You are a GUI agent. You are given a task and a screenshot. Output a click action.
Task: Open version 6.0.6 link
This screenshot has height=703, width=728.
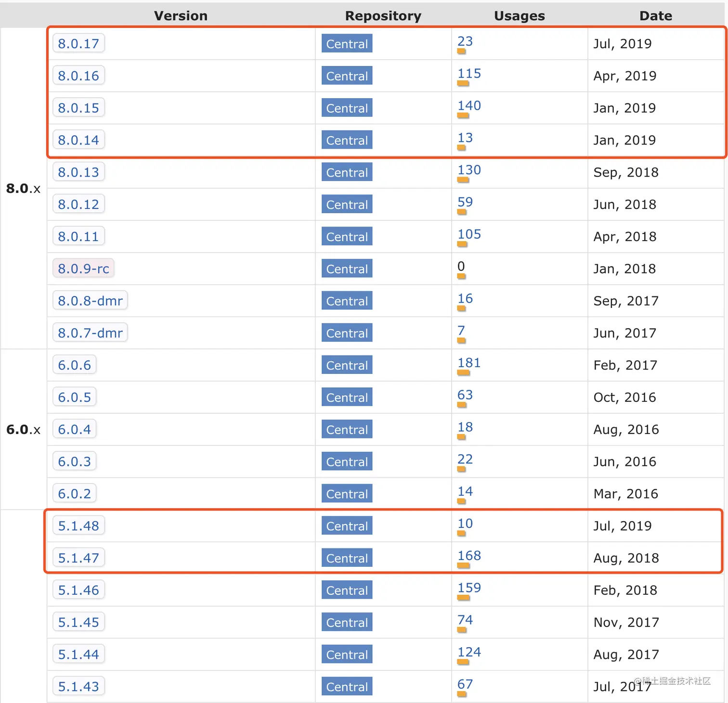75,365
